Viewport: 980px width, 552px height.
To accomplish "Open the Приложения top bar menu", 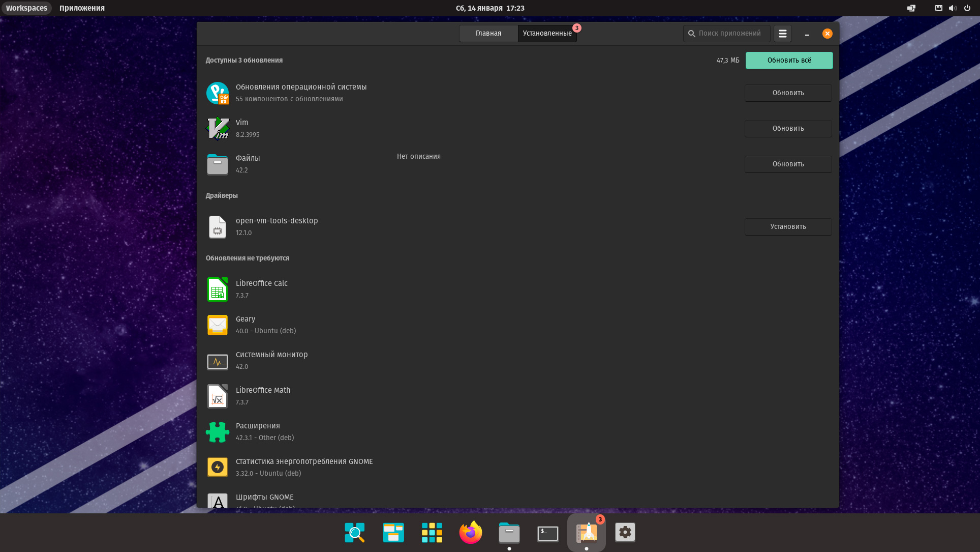I will point(82,8).
